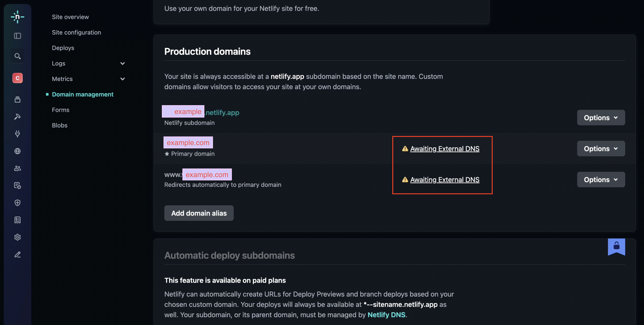Click Awaiting External DNS for www domain
The width and height of the screenshot is (644, 325).
tap(445, 180)
